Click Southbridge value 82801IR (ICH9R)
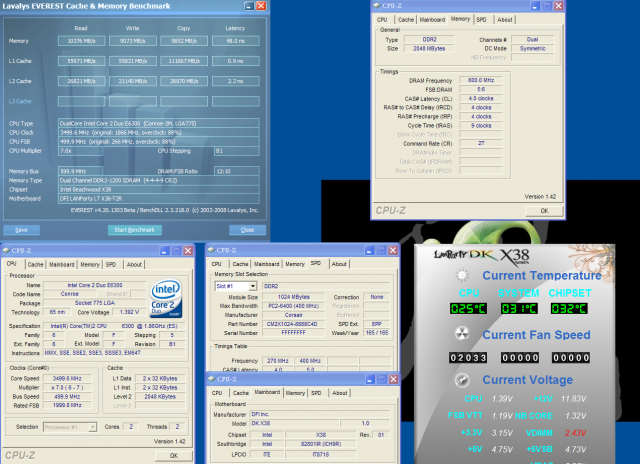The image size is (640, 464). [321, 444]
